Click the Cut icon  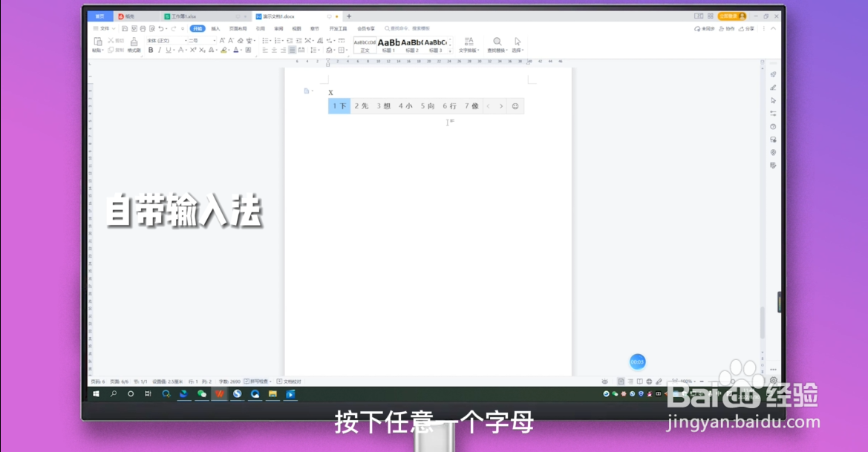116,40
